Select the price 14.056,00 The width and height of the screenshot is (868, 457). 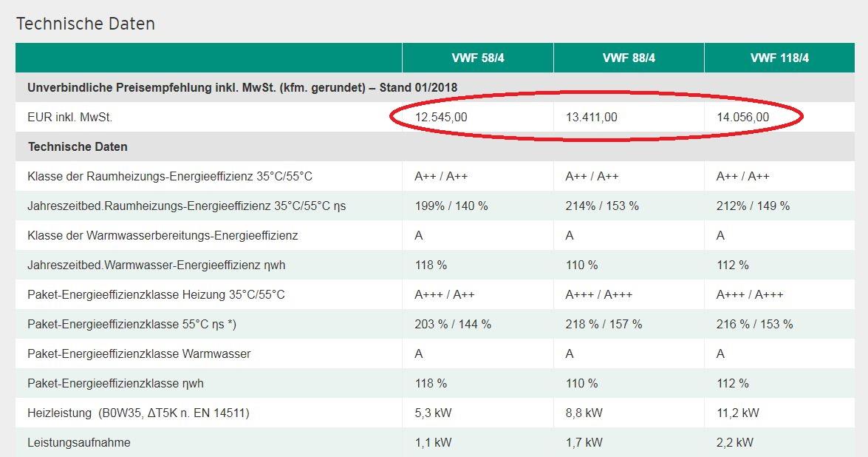[x=743, y=118]
